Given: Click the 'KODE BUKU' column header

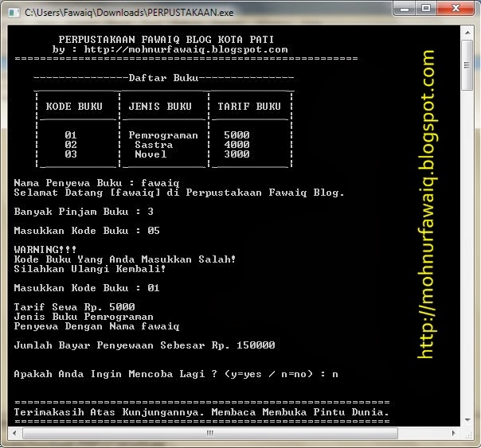Looking at the screenshot, I should 74,107.
